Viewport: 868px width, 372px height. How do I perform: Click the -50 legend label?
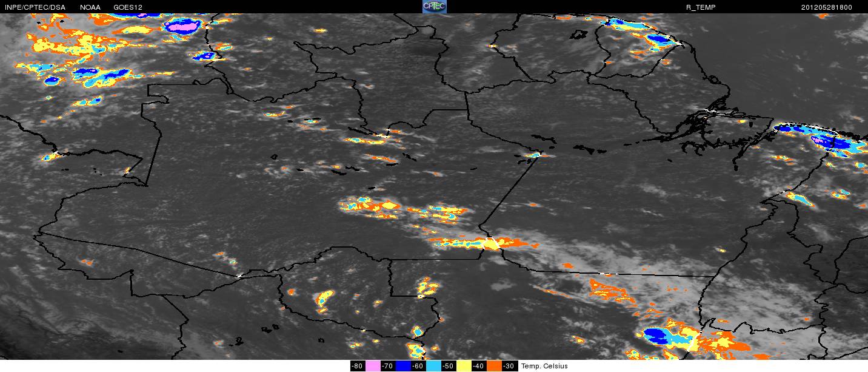pyautogui.click(x=449, y=366)
